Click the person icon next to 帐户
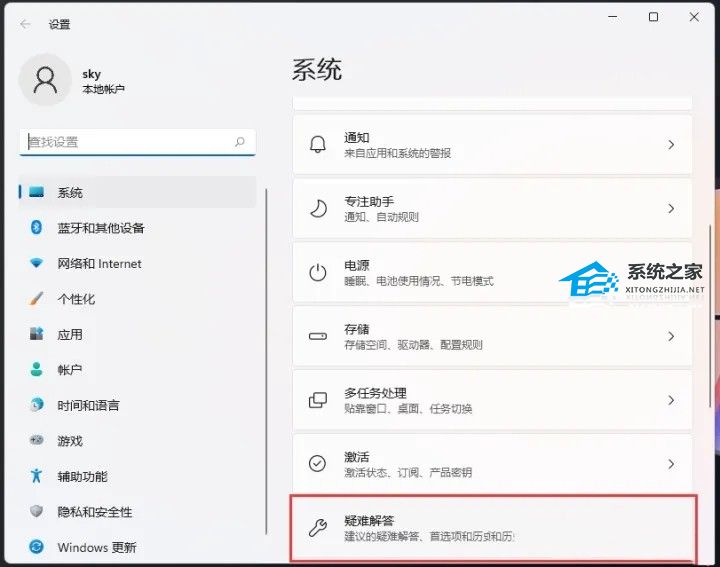 click(36, 369)
